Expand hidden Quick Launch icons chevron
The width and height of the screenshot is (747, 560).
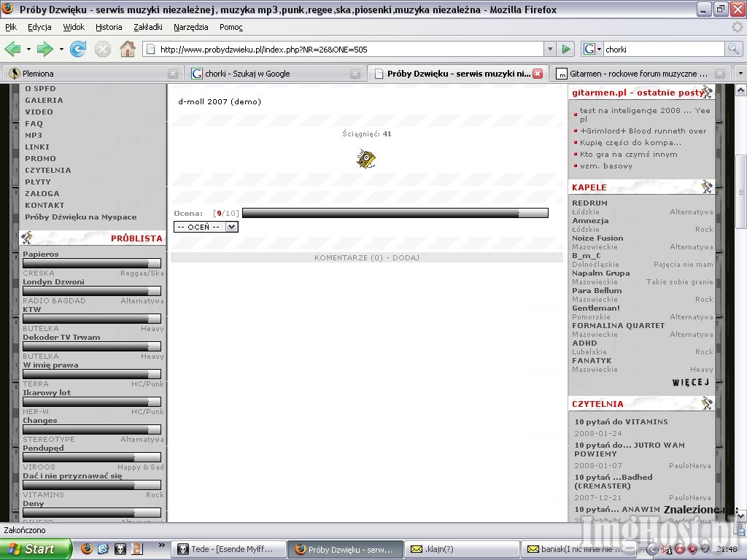161,545
